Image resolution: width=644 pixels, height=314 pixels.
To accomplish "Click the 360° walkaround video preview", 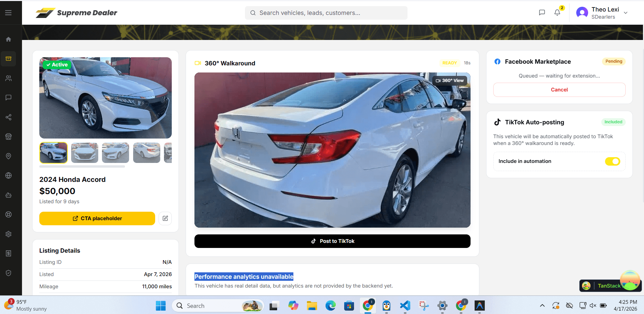I will [332, 150].
